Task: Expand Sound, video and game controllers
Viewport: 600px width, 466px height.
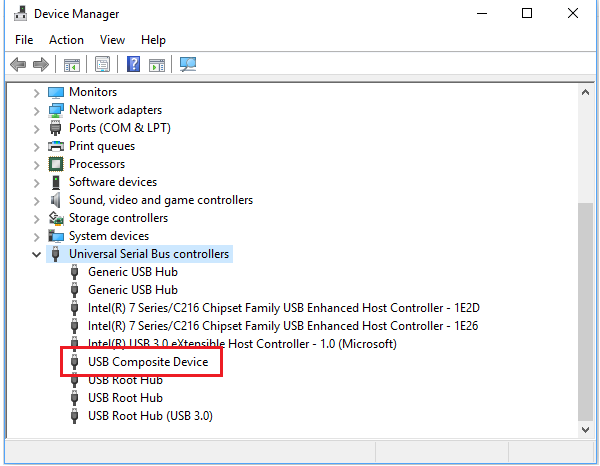Action: click(x=37, y=200)
